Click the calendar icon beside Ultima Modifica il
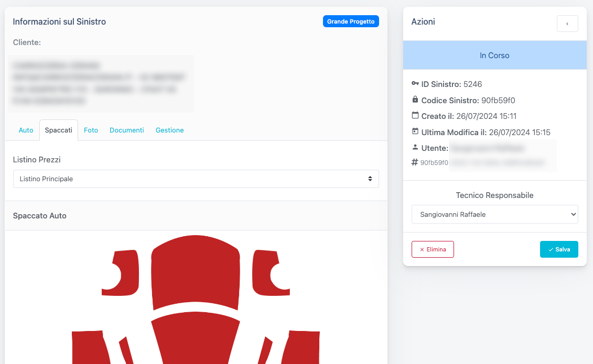593x364 pixels. pyautogui.click(x=415, y=131)
